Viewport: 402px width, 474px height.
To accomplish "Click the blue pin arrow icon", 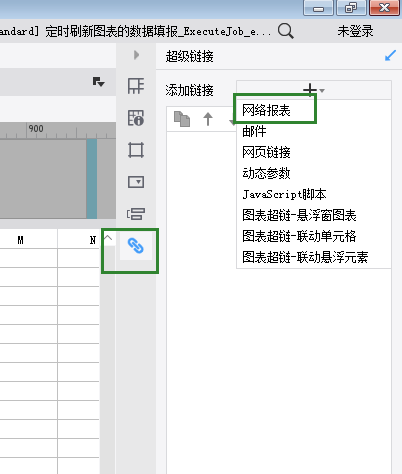I will pyautogui.click(x=390, y=56).
